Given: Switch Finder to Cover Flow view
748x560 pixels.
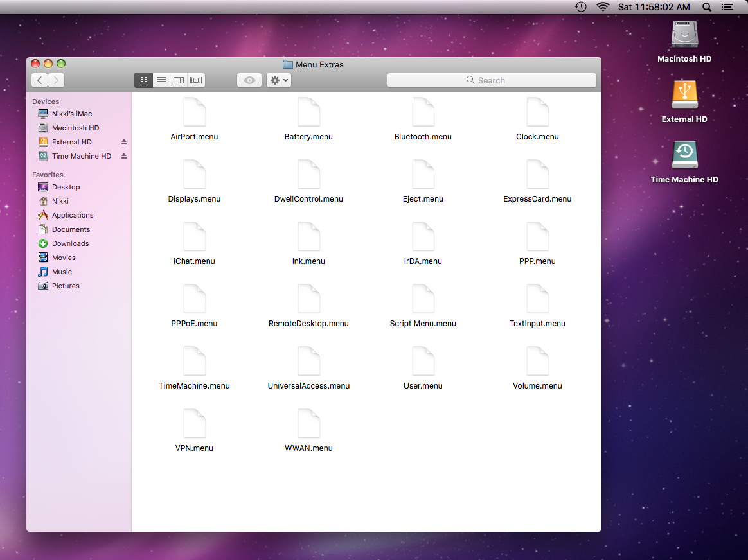Looking at the screenshot, I should [196, 80].
